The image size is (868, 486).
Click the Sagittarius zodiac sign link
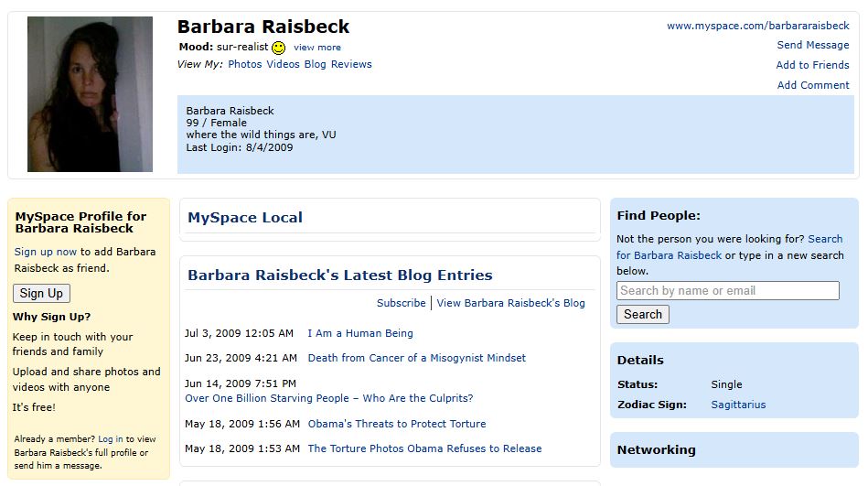[738, 405]
